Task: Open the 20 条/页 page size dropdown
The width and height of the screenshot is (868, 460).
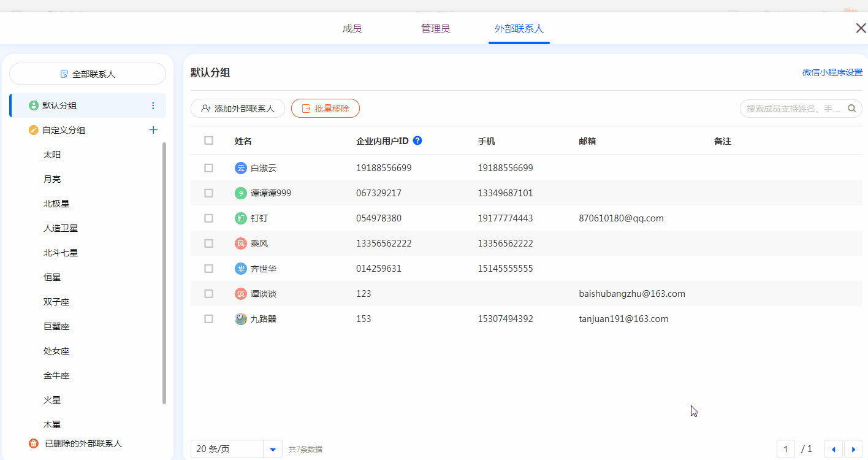Action: [x=273, y=449]
